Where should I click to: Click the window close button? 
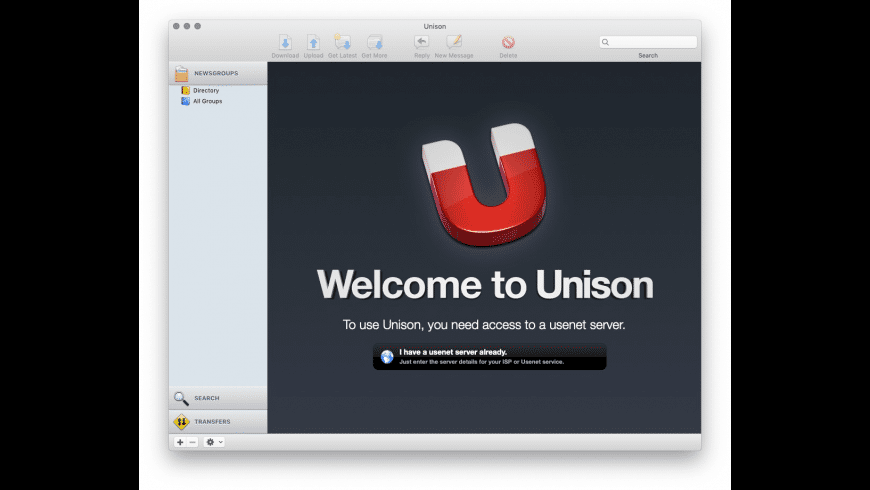[176, 26]
